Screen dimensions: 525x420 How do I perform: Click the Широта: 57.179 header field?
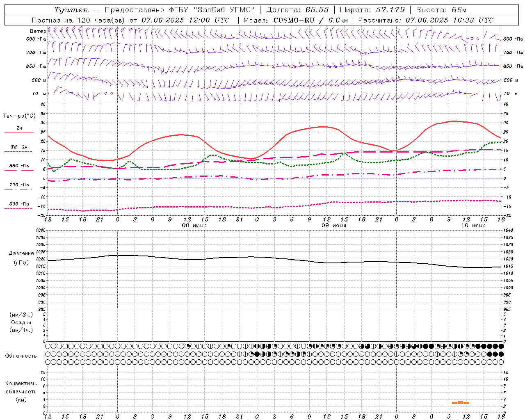tap(372, 10)
